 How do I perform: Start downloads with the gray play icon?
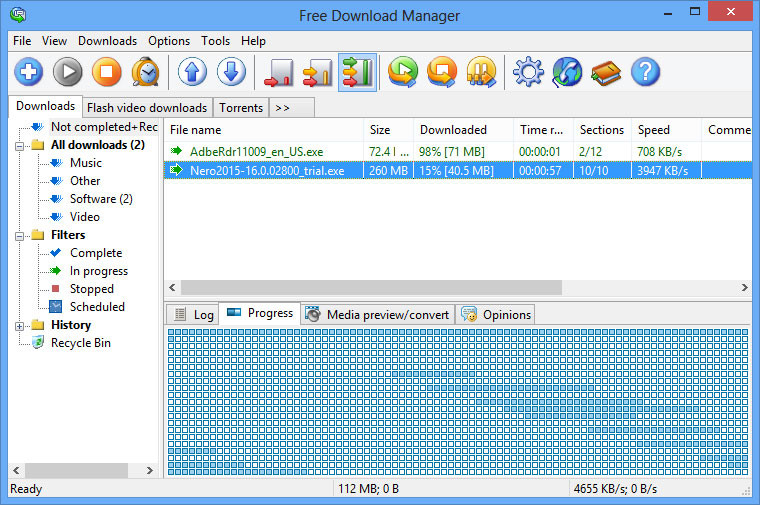[67, 72]
